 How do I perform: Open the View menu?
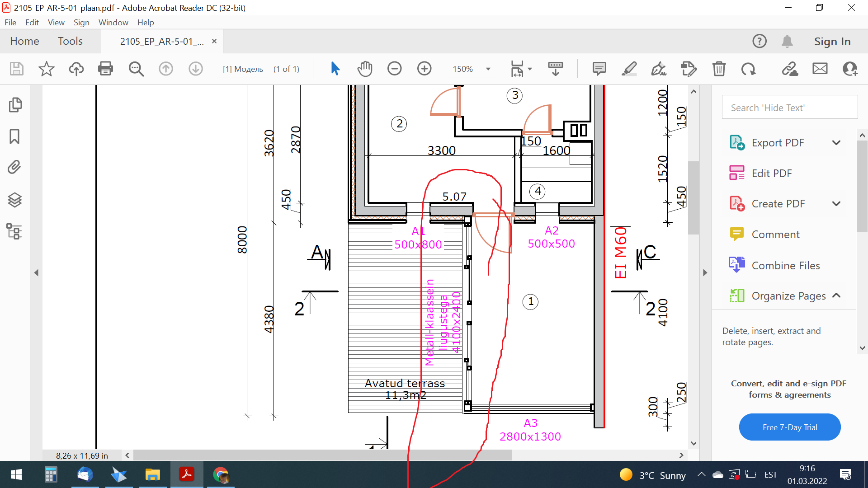(x=56, y=22)
